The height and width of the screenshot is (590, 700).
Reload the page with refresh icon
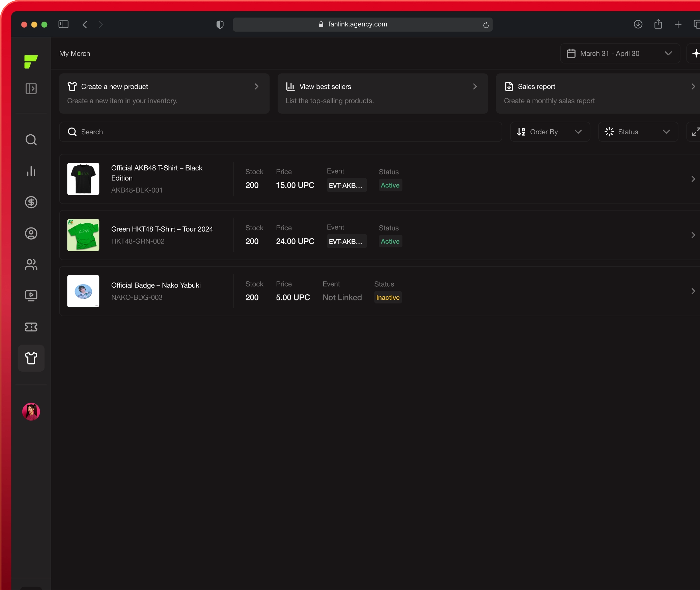tap(486, 25)
